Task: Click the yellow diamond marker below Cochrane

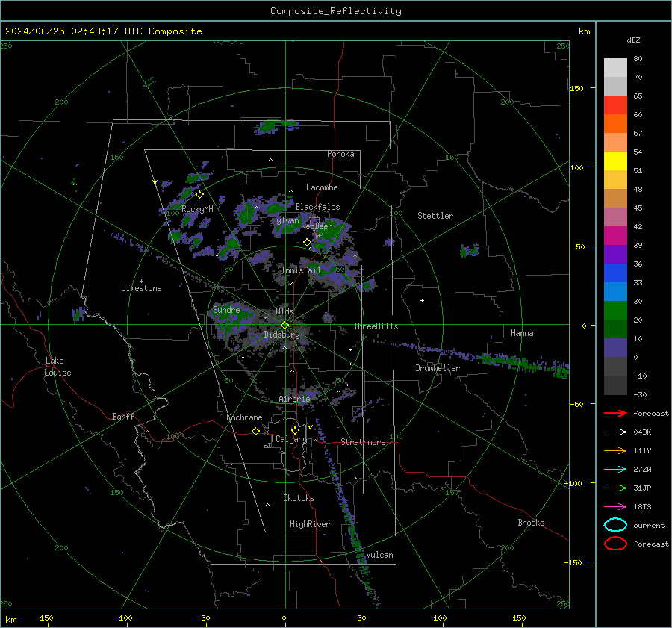Action: coord(256,431)
